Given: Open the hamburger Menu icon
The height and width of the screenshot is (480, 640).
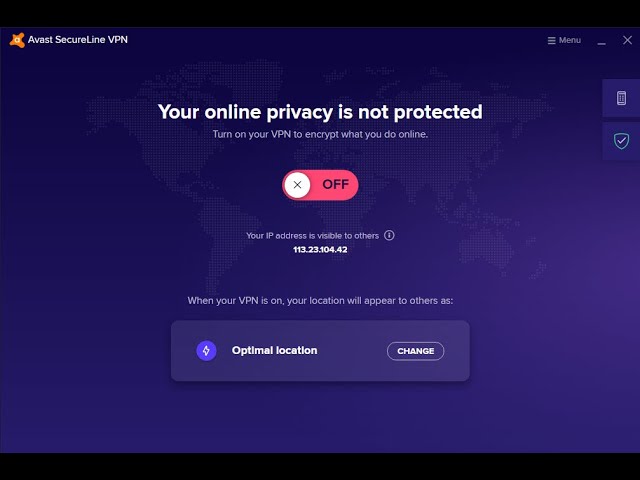Looking at the screenshot, I should 552,40.
